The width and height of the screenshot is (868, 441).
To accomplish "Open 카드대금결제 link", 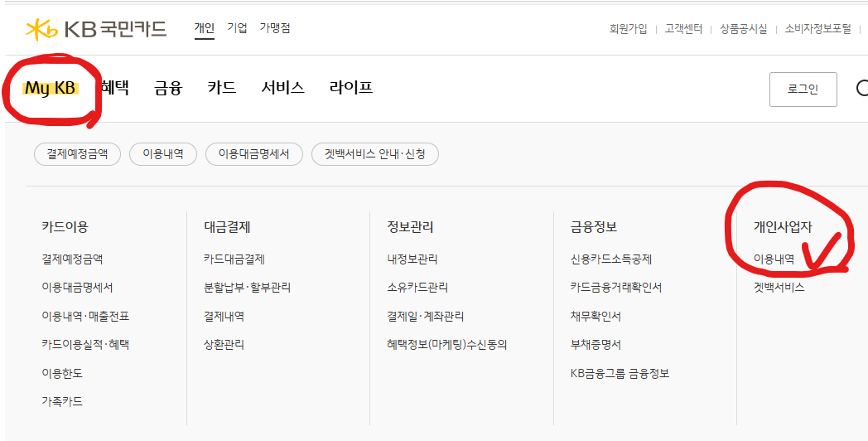I will click(234, 259).
